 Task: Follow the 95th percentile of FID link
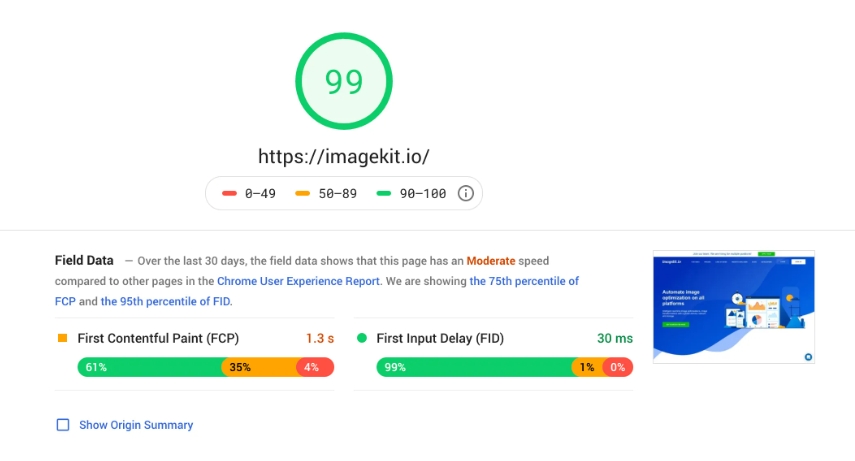pos(166,301)
